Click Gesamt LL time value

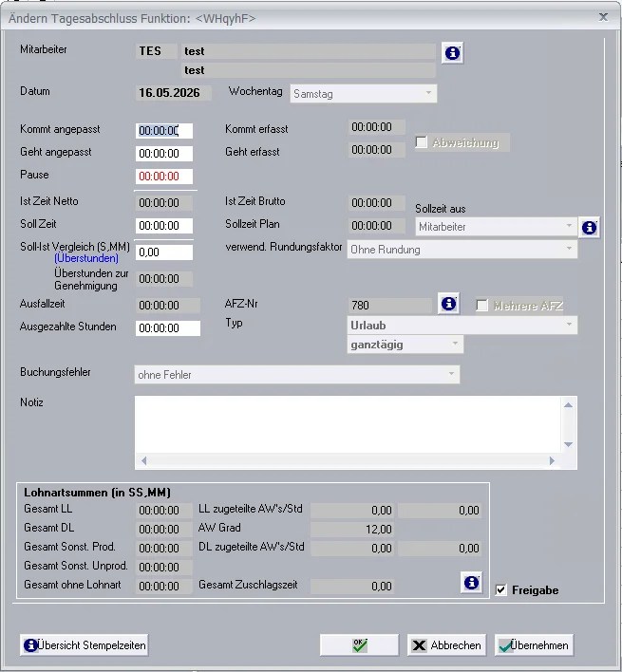tap(164, 511)
